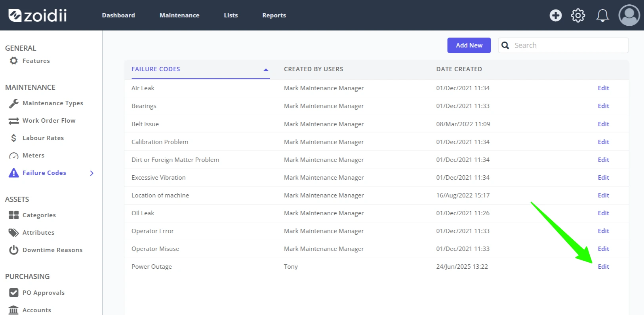Edit the Belt Issue failure code

603,124
